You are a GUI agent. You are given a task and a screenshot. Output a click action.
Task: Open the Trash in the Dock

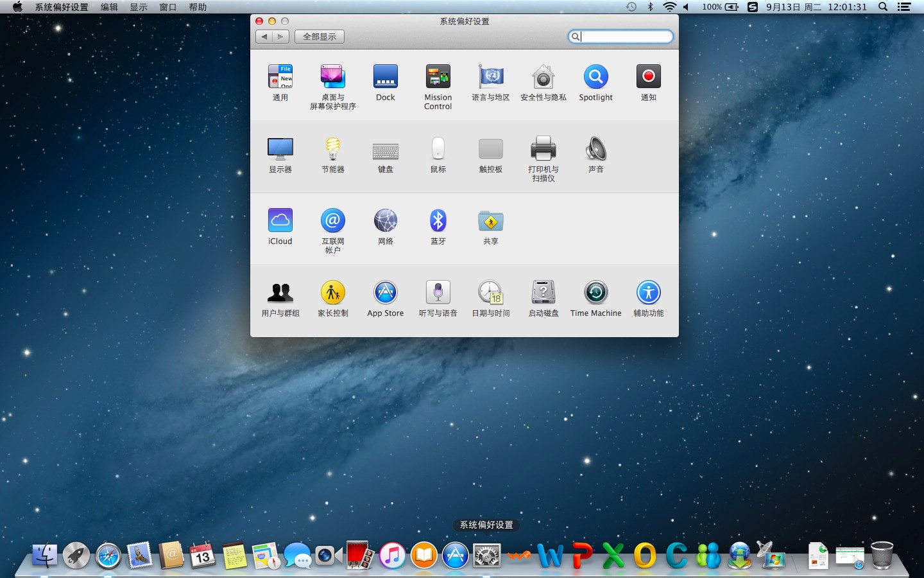coord(882,556)
